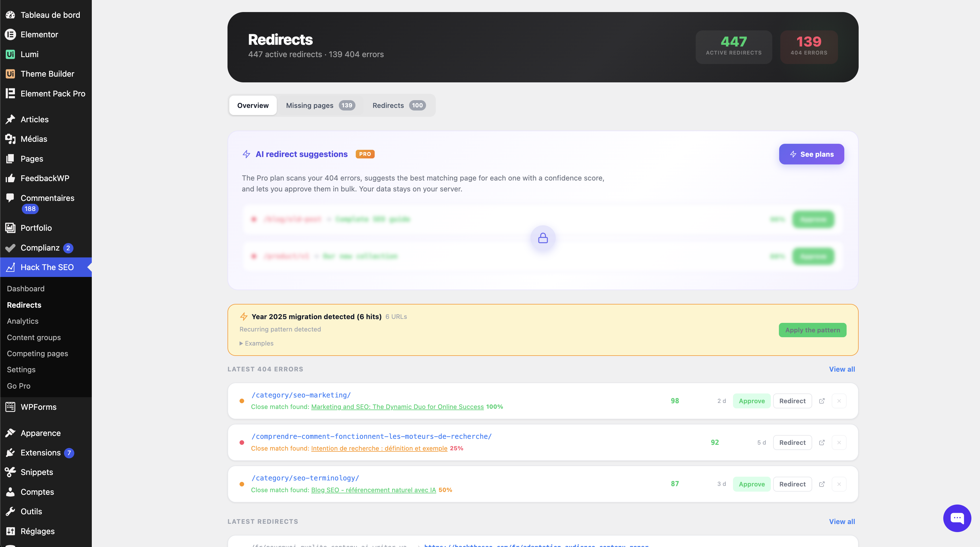Approve the /category/seo-marketing/ match

point(752,401)
